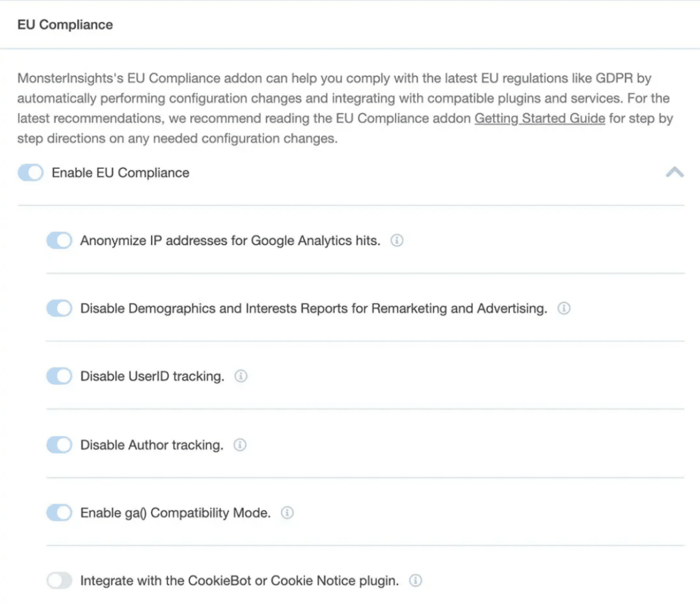Open the info icon for GDPR anonymization details
Viewport: 700px width, 605px height.
396,240
